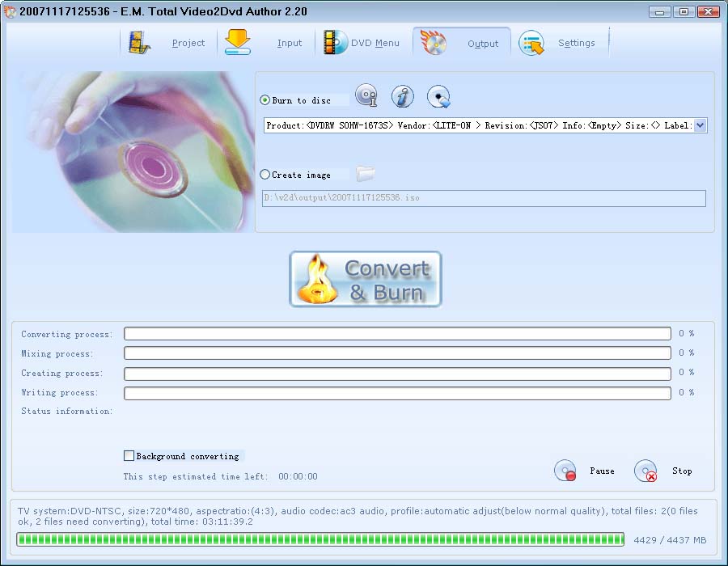Click the Writing process label
728x566 pixels.
(59, 392)
